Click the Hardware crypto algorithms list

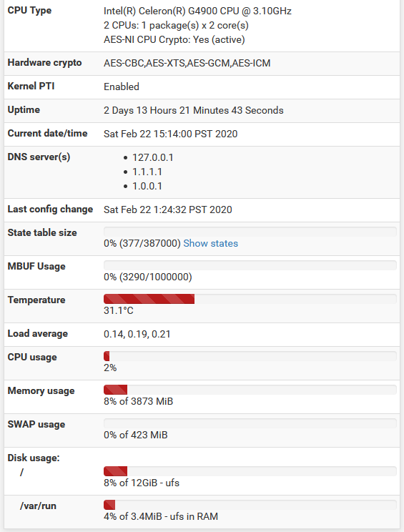(187, 63)
